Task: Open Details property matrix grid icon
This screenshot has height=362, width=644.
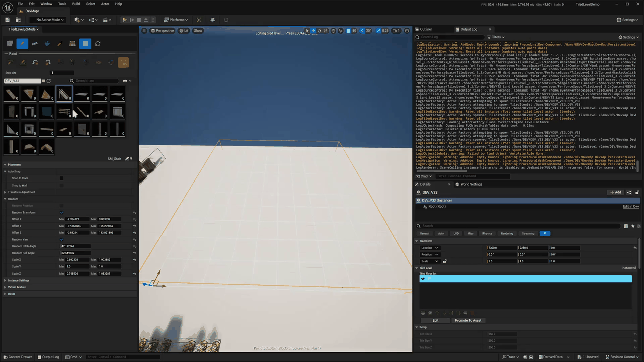Action: [626, 226]
